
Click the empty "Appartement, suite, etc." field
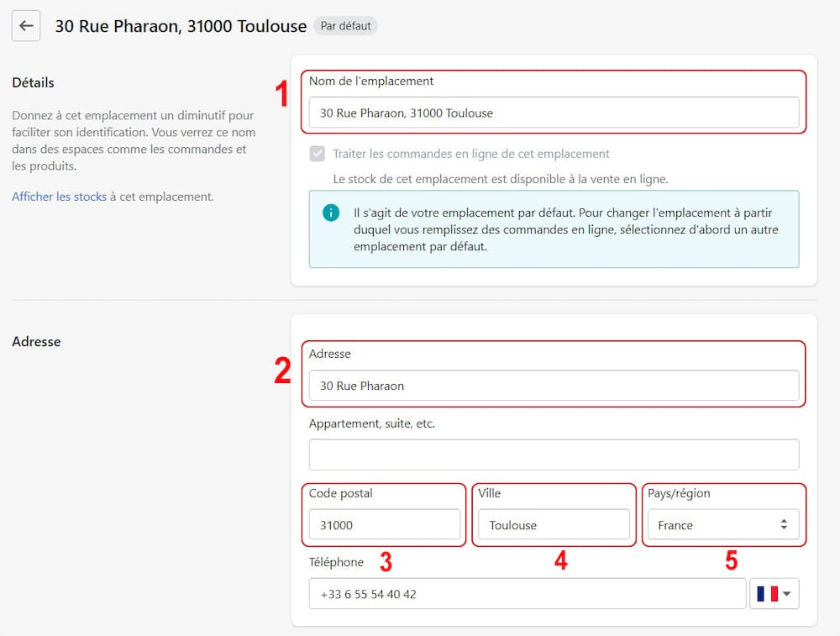point(554,455)
